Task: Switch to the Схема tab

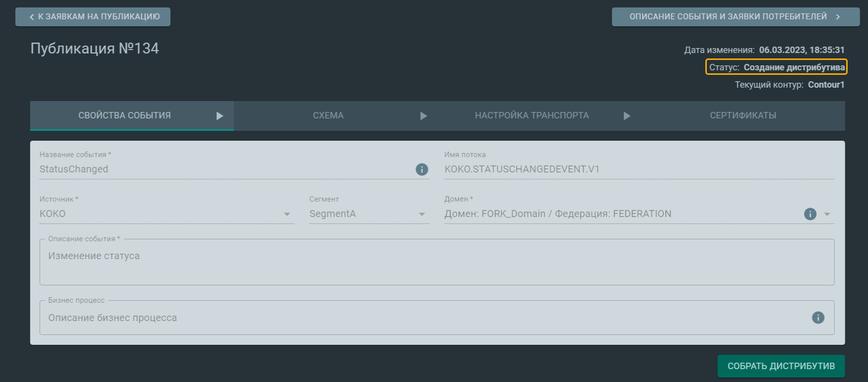Action: (328, 115)
